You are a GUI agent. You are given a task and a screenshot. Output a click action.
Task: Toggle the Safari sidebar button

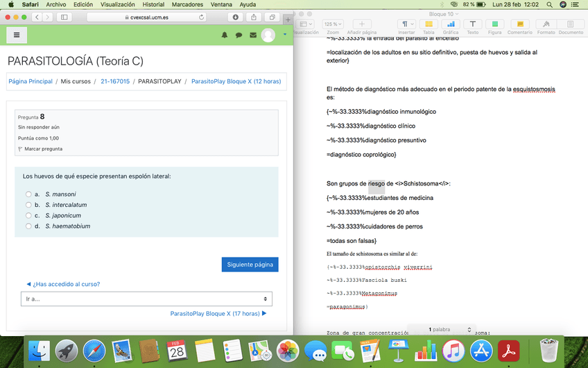point(64,17)
